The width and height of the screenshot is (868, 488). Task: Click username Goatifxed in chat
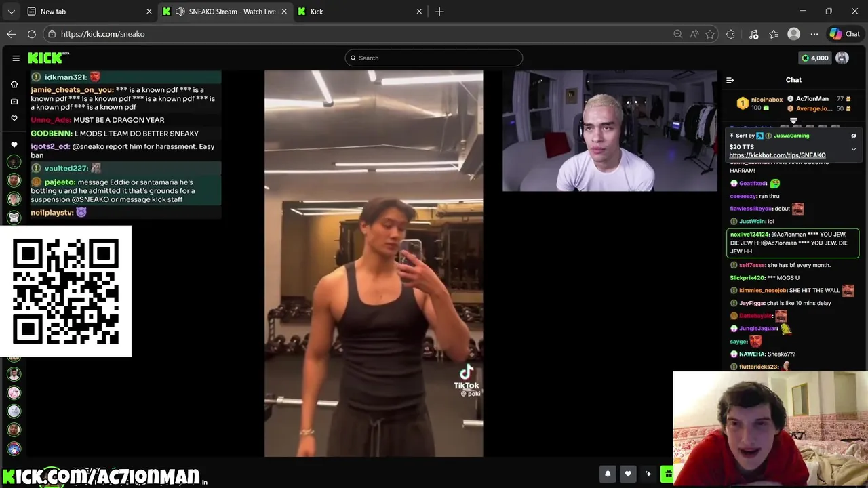tap(753, 184)
